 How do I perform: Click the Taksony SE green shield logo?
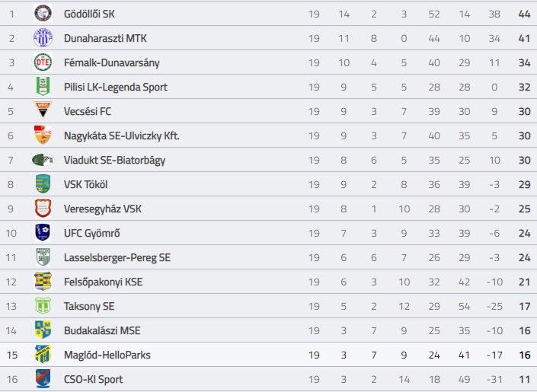coord(43,306)
